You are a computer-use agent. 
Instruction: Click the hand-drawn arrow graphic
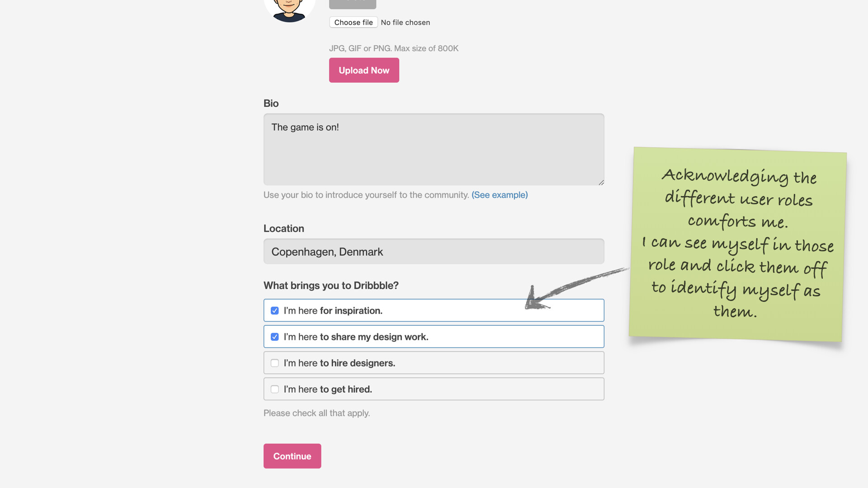point(570,288)
